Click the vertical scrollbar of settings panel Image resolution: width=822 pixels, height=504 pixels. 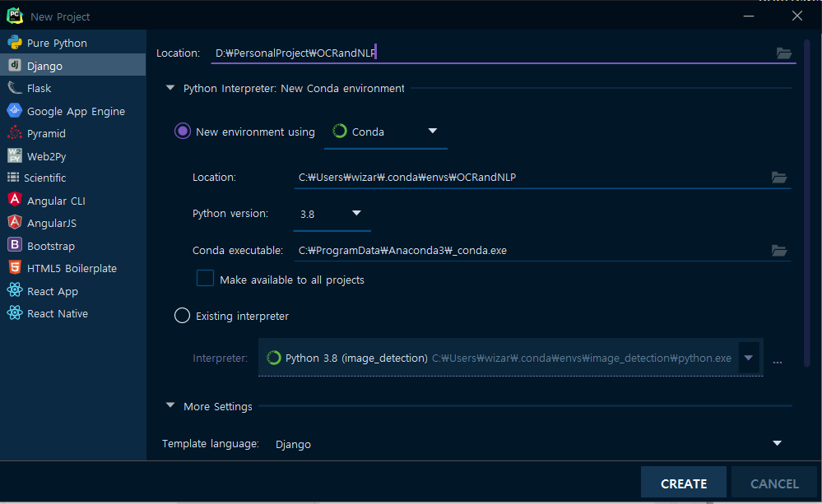pos(807,201)
